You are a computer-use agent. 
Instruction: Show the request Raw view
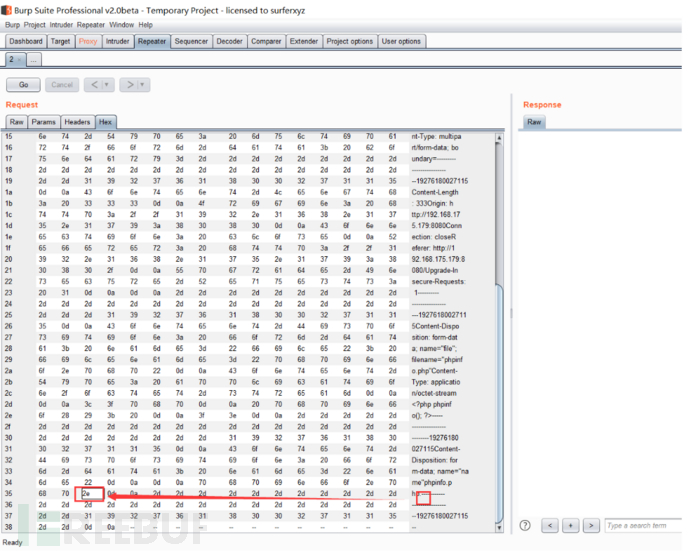[x=16, y=122]
